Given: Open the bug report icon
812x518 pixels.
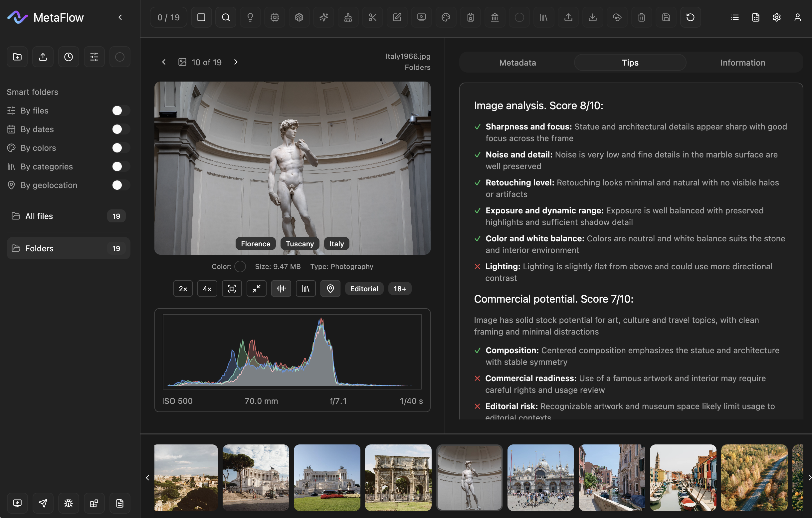Looking at the screenshot, I should [69, 503].
